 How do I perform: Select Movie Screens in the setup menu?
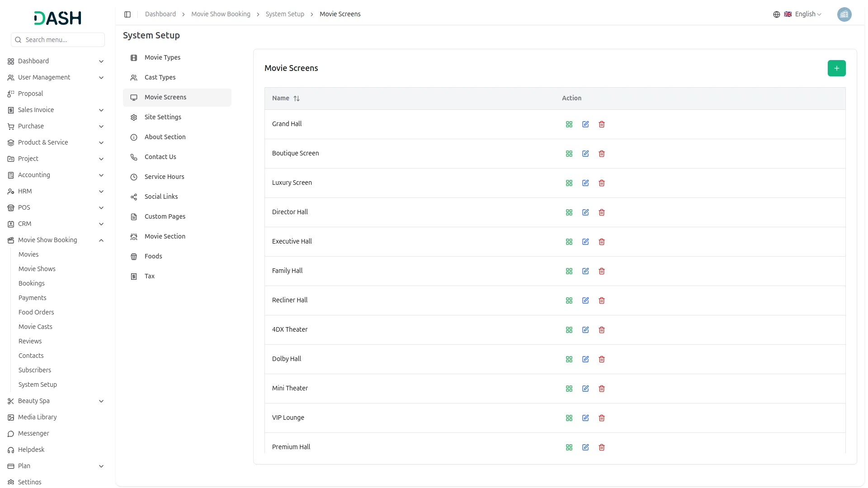click(165, 97)
